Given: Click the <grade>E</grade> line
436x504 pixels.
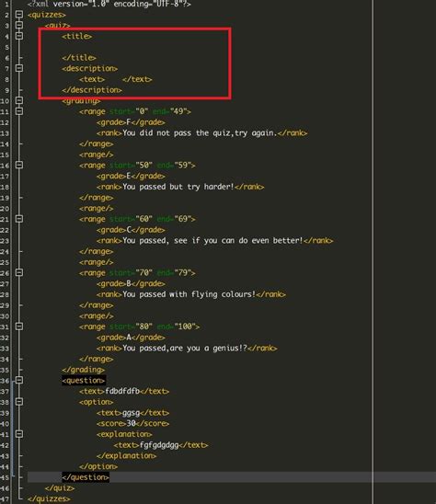Looking at the screenshot, I should [x=131, y=176].
